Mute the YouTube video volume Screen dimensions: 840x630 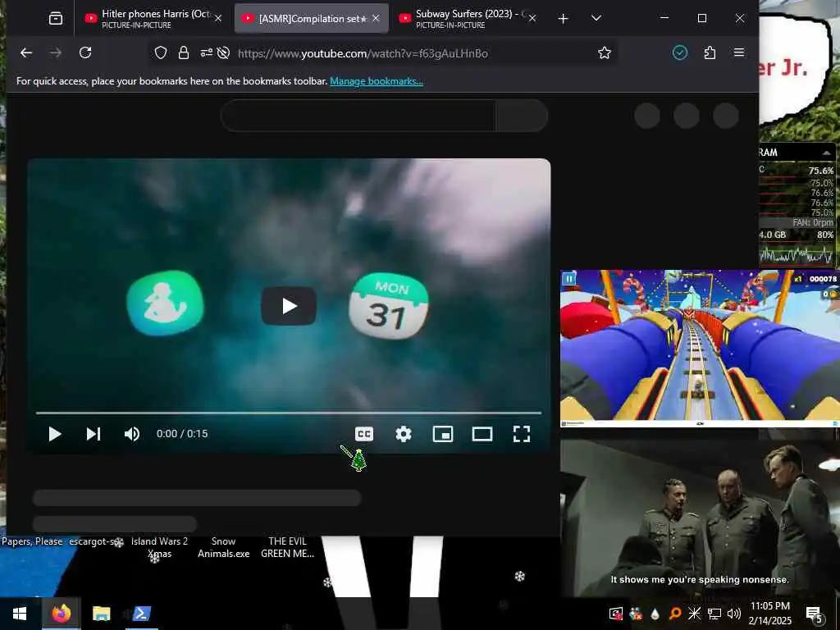pyautogui.click(x=132, y=434)
